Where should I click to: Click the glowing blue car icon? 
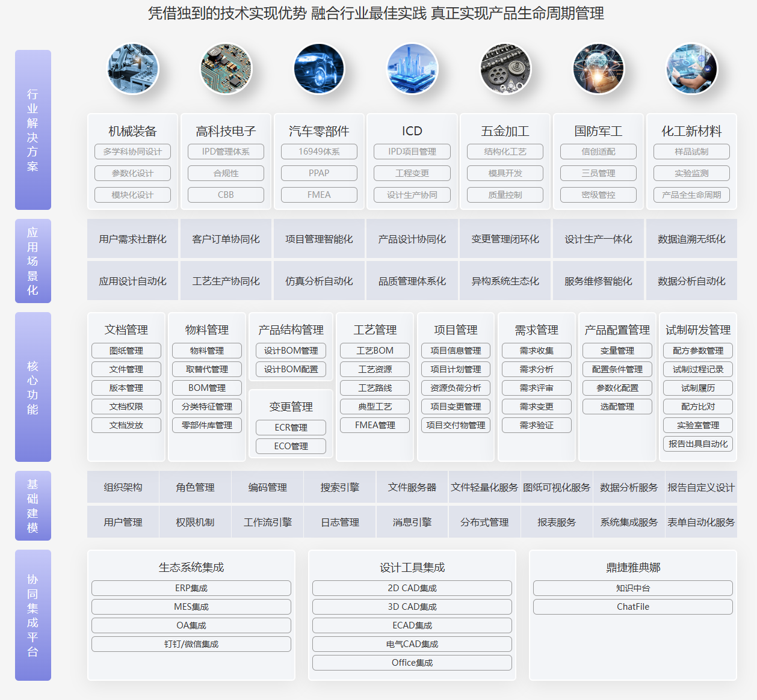(319, 69)
